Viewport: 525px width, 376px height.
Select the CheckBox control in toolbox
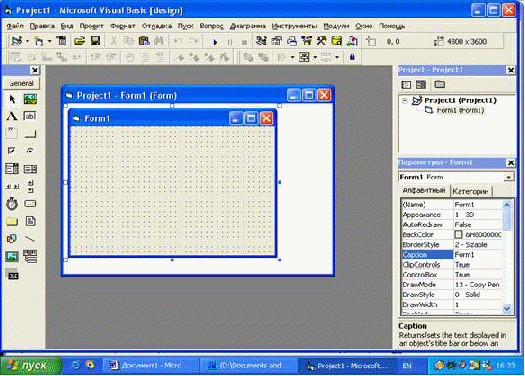[x=12, y=151]
